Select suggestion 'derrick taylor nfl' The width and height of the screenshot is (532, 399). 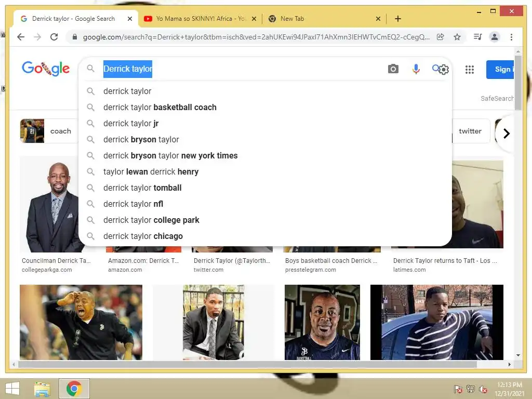point(265,204)
